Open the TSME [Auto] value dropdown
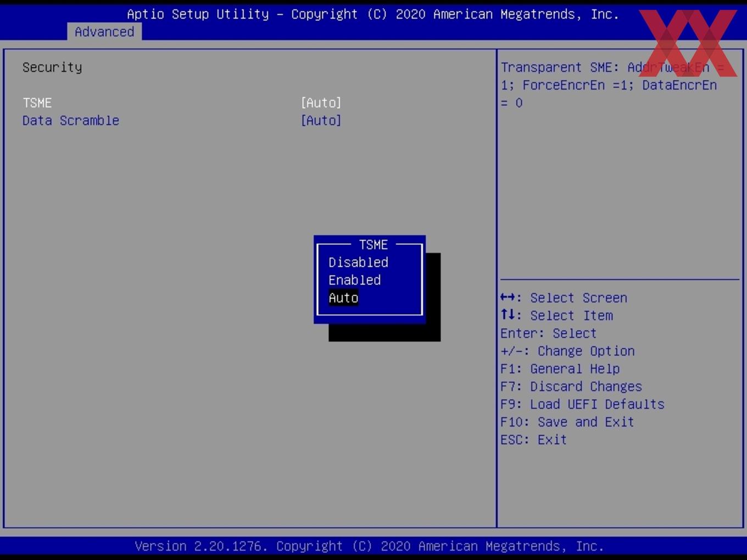Viewport: 747px width, 560px height. pos(321,103)
